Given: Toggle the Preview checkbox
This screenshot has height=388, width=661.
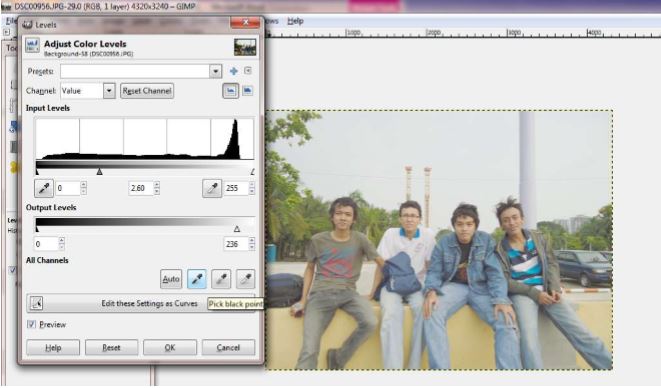Looking at the screenshot, I should click(x=32, y=324).
